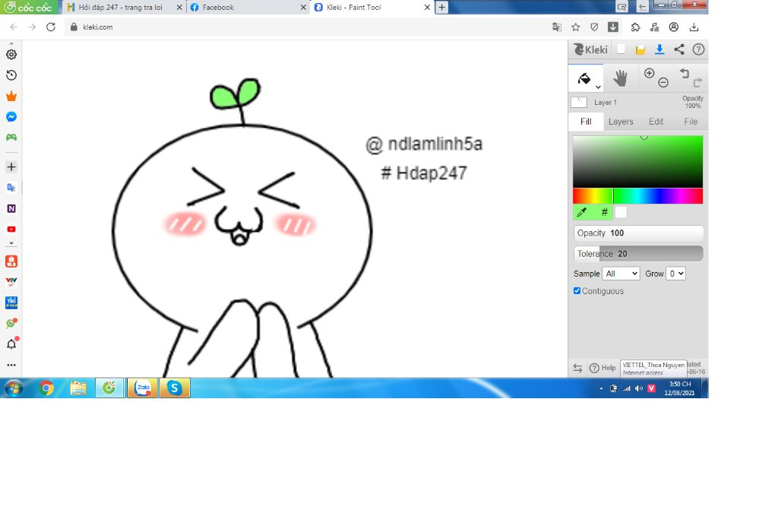Open Cốc Cốc sidebar settings gear
The height and width of the screenshot is (532, 778).
click(11, 55)
